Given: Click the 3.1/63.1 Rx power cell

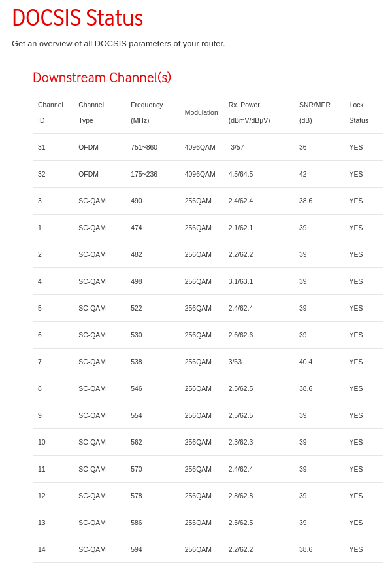Looking at the screenshot, I should point(240,281).
